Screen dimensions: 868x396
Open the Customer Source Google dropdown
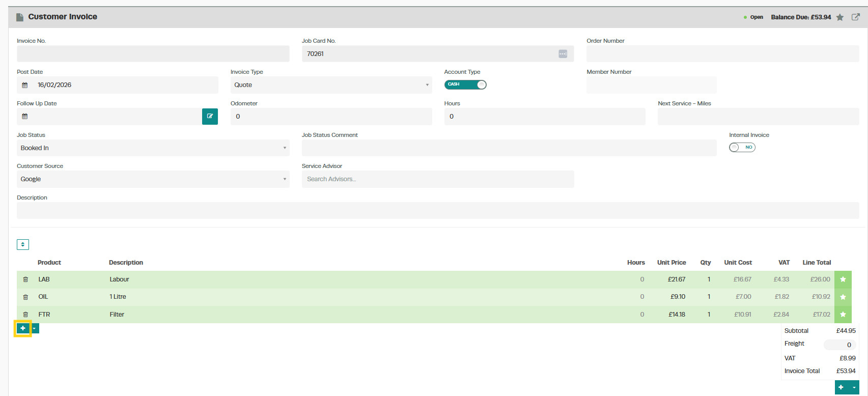153,179
